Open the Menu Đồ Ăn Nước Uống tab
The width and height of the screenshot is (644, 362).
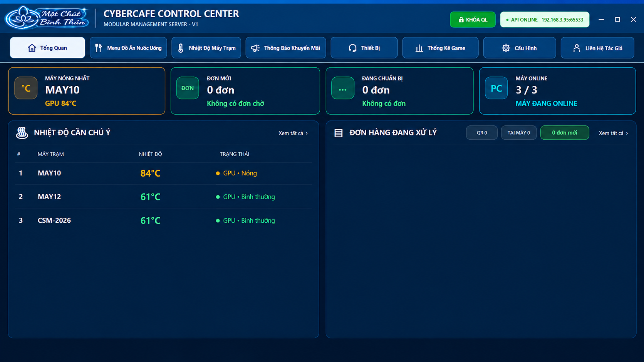coord(128,48)
